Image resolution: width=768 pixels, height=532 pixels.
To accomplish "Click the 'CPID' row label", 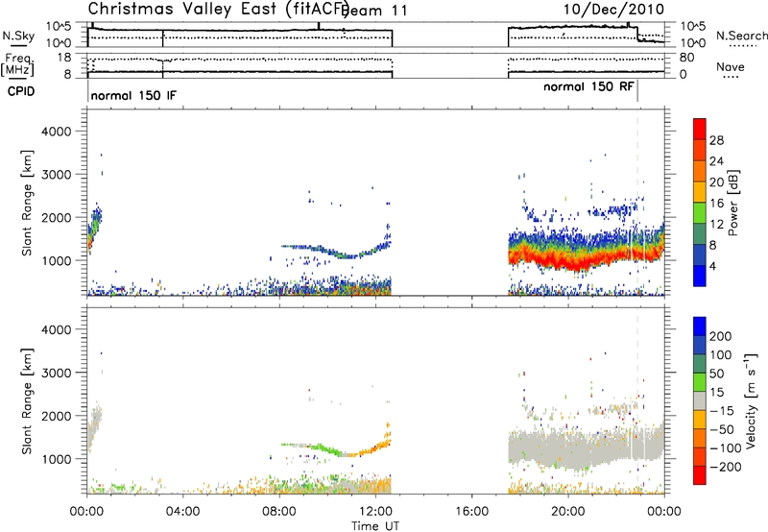I will click(21, 91).
